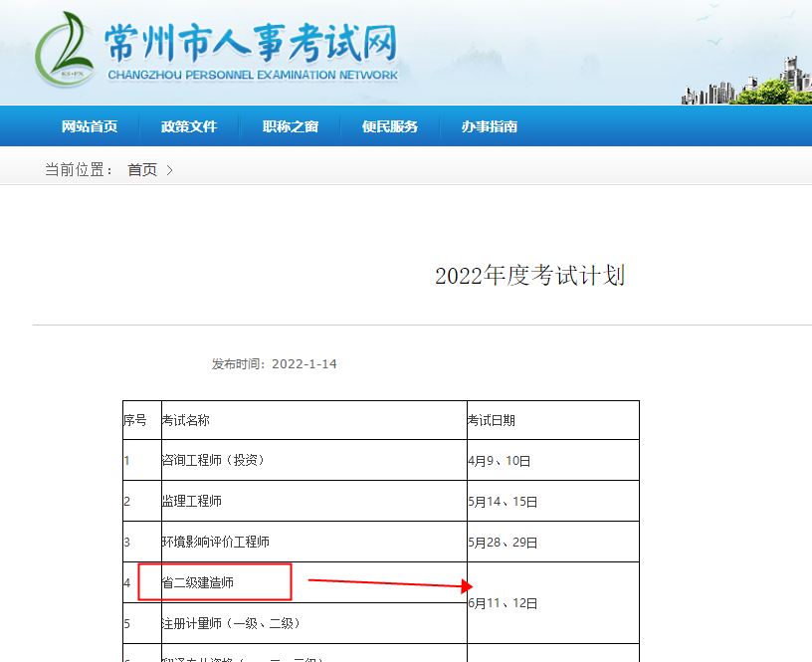Select the 职称之窗 navigation tab
Image resolution: width=812 pixels, height=662 pixels.
(290, 125)
